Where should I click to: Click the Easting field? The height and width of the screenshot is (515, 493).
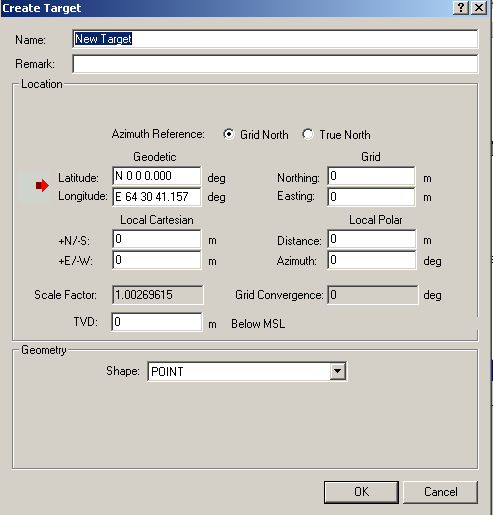tap(372, 197)
